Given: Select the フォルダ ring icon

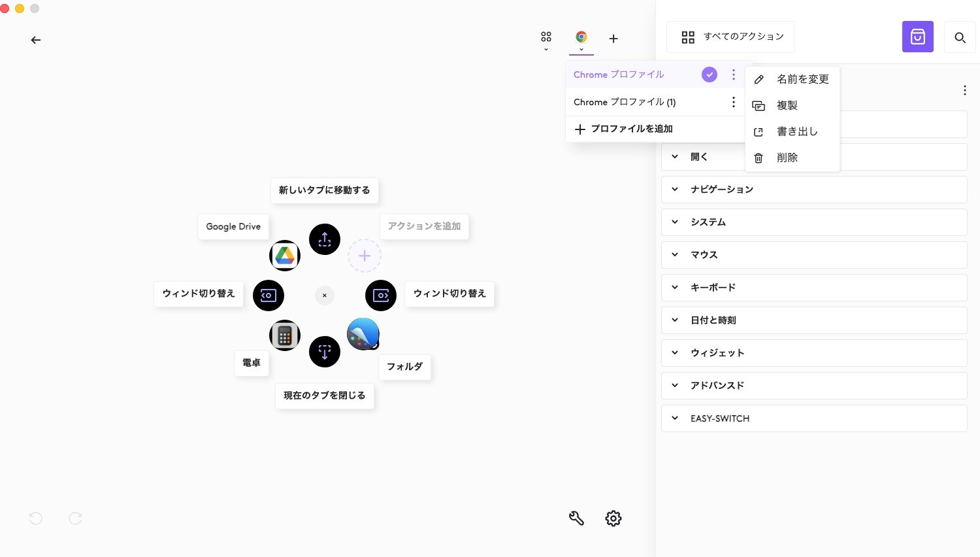Looking at the screenshot, I should tap(363, 334).
